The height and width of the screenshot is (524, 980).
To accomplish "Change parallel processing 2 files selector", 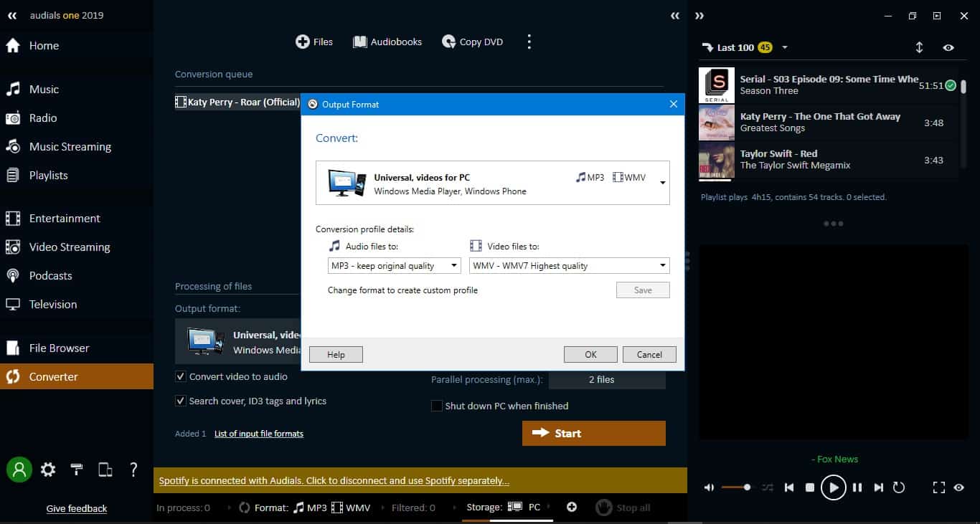I will [x=607, y=380].
